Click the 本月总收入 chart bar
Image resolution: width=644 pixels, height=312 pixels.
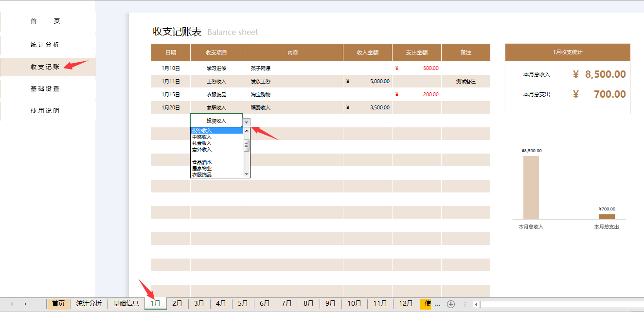point(531,188)
